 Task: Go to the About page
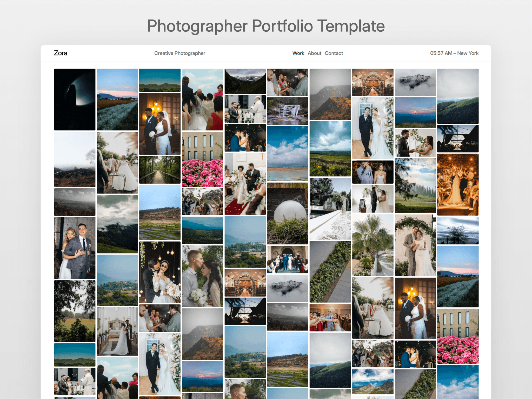[x=314, y=53]
